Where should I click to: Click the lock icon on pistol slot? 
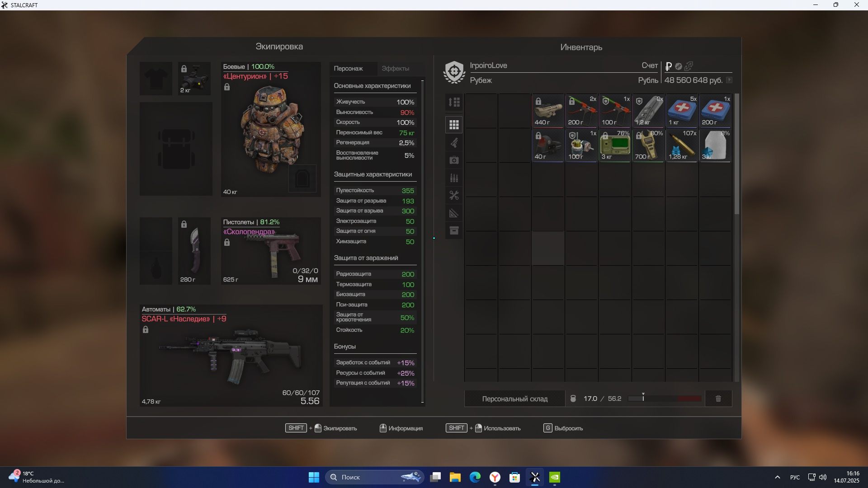pos(227,242)
